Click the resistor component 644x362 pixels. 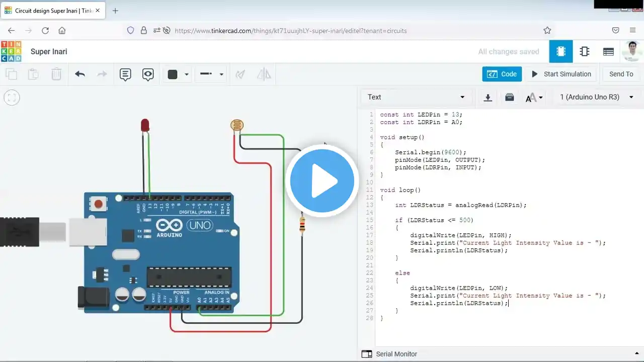pos(302,225)
